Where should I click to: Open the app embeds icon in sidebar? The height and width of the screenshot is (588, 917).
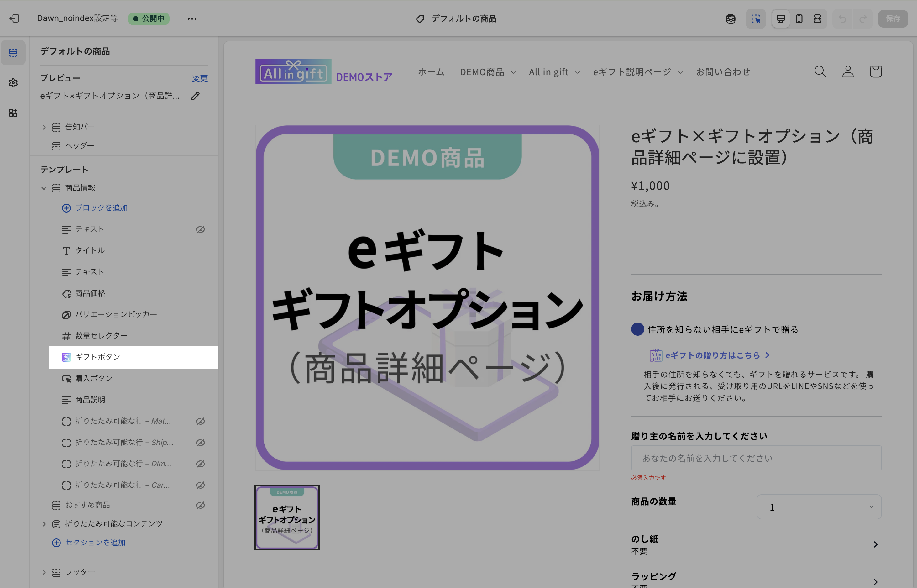(x=13, y=113)
